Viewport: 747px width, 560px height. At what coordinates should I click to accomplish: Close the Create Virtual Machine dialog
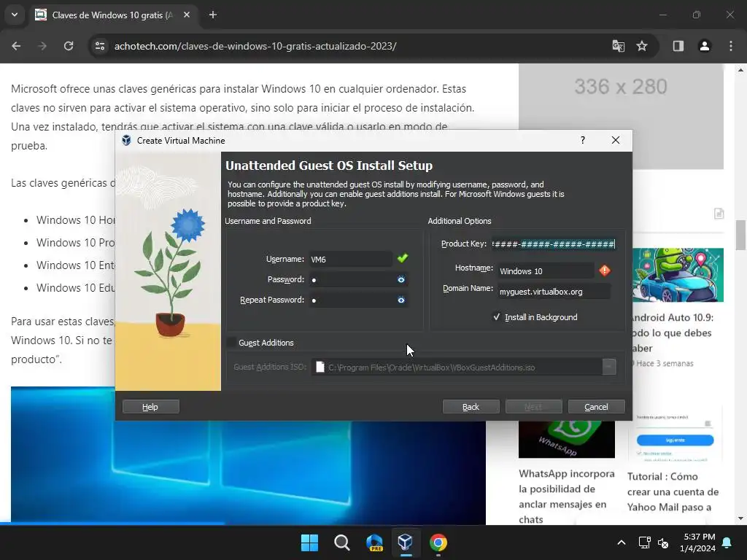(616, 140)
